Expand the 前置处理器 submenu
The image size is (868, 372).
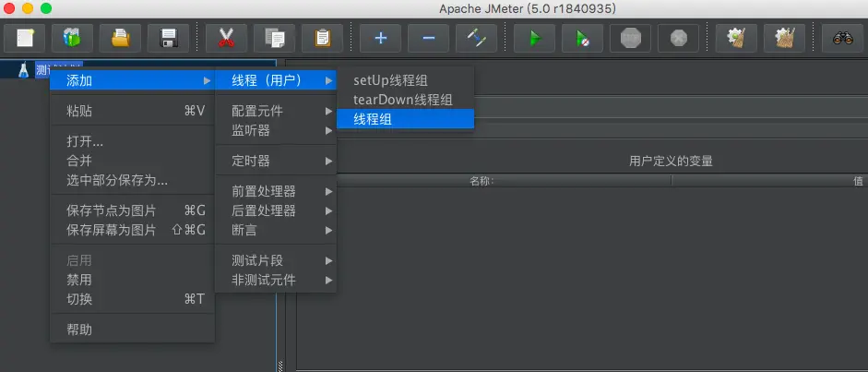tap(276, 191)
